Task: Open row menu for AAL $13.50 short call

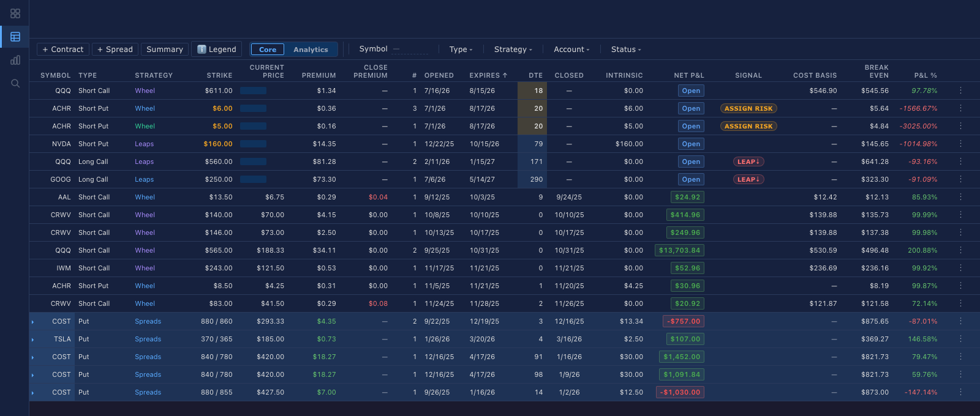Action: click(960, 197)
